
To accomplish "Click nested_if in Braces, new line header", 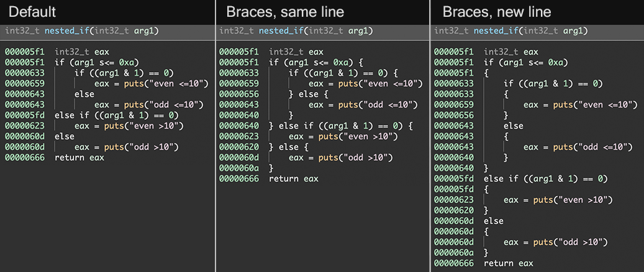I will point(496,31).
